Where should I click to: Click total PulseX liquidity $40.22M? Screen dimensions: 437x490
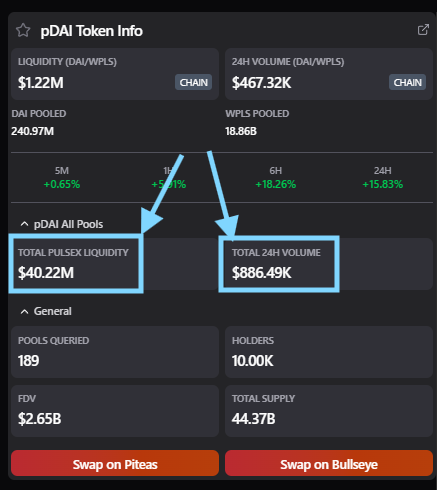point(46,273)
